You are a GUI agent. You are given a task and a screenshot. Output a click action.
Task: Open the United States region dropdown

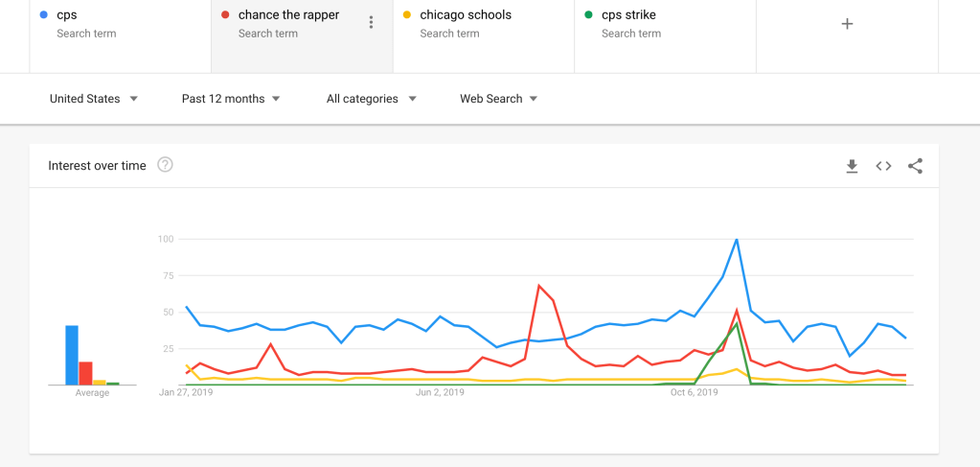point(94,99)
